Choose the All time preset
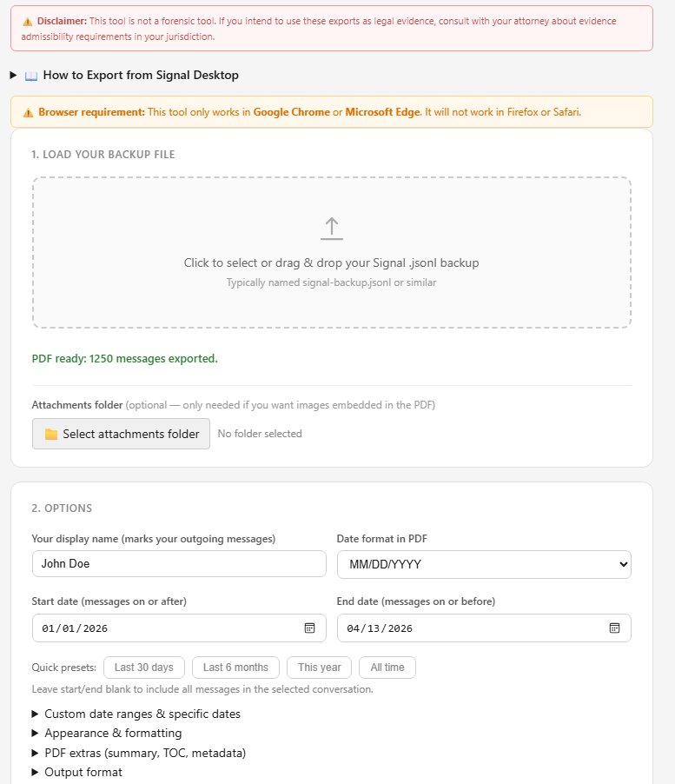Image resolution: width=675 pixels, height=784 pixels. click(x=387, y=668)
